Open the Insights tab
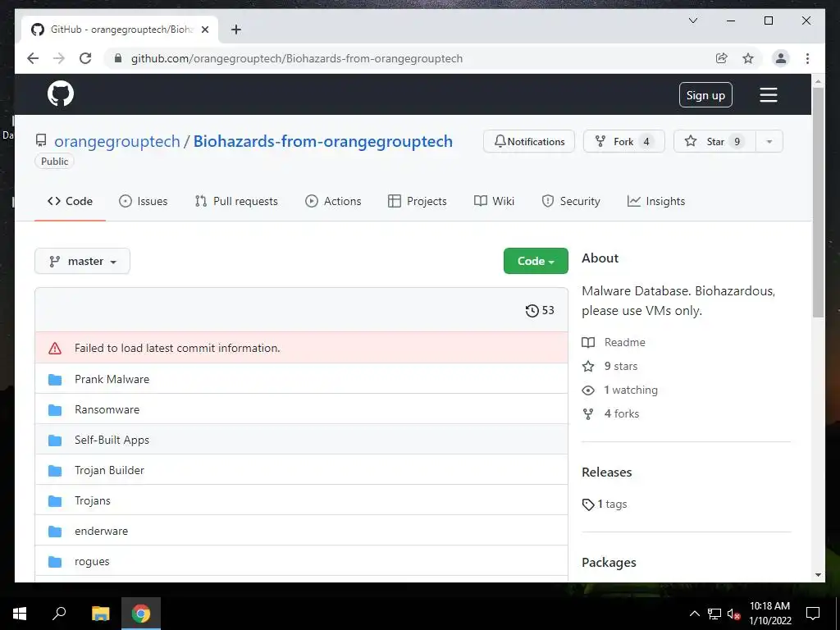The width and height of the screenshot is (840, 630). pyautogui.click(x=656, y=202)
